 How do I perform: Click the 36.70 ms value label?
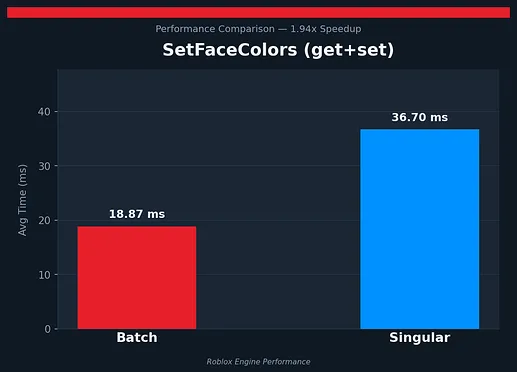pyautogui.click(x=420, y=117)
